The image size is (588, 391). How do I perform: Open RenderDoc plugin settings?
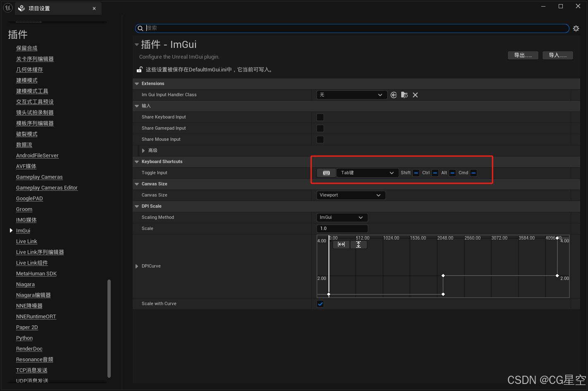(29, 349)
